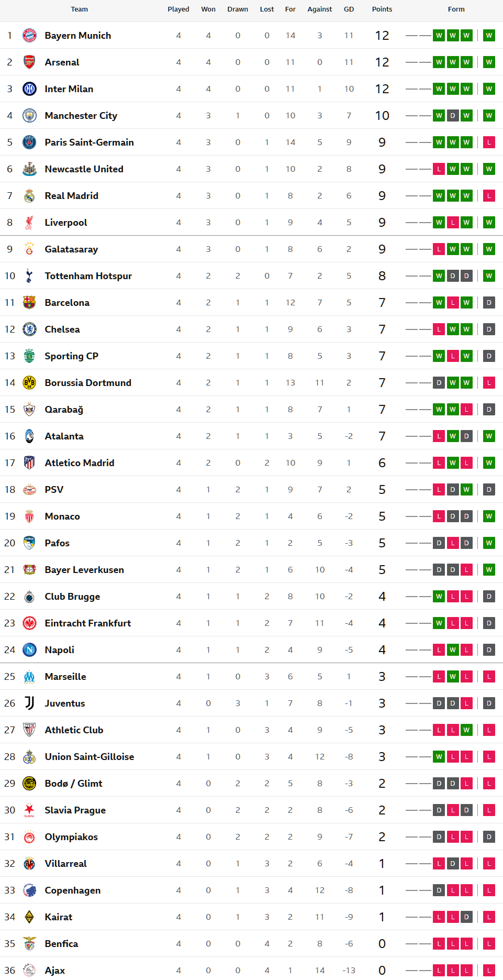Click Benfica's most recent loss form badge
The height and width of the screenshot is (980, 503).
pyautogui.click(x=489, y=944)
